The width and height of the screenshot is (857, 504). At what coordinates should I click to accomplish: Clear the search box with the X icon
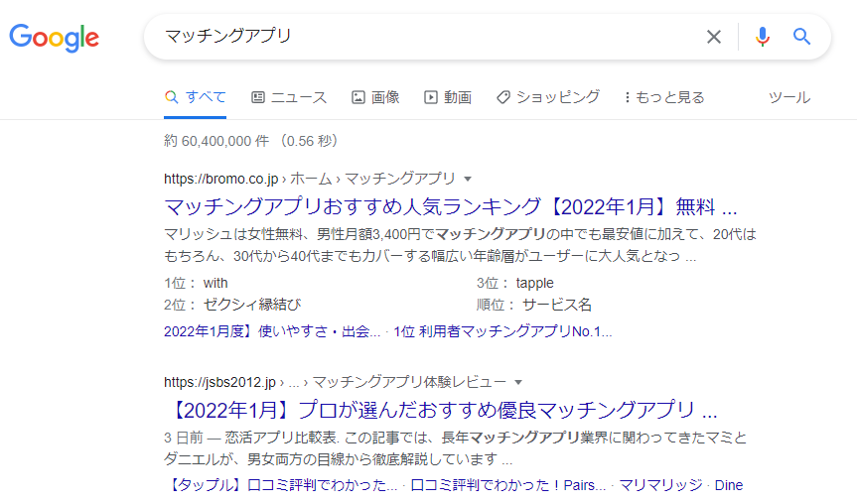[714, 37]
